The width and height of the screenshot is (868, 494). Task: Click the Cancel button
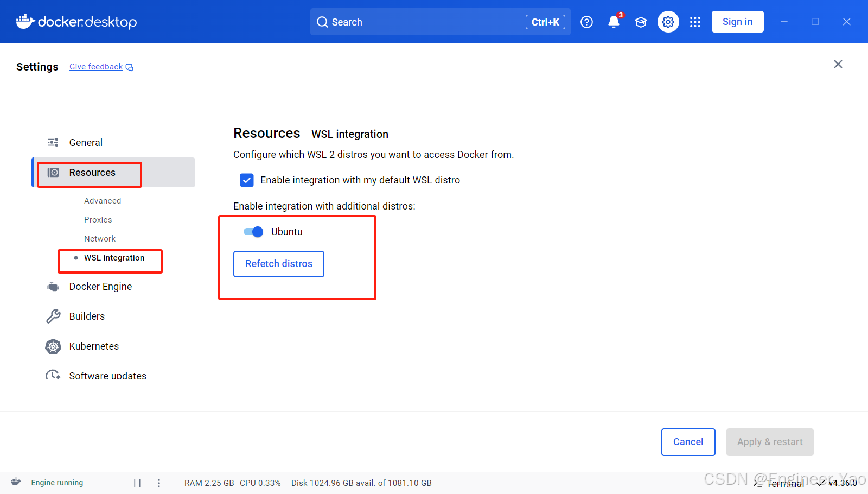688,442
